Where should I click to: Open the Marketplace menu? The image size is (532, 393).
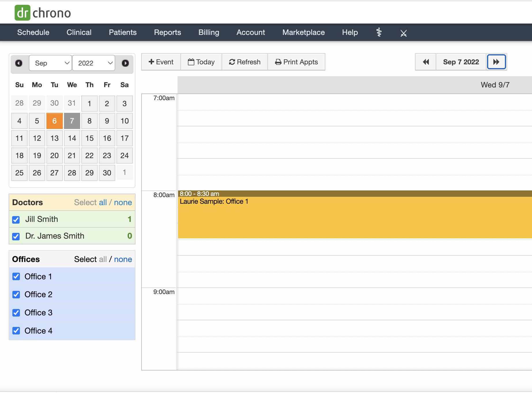tap(303, 32)
